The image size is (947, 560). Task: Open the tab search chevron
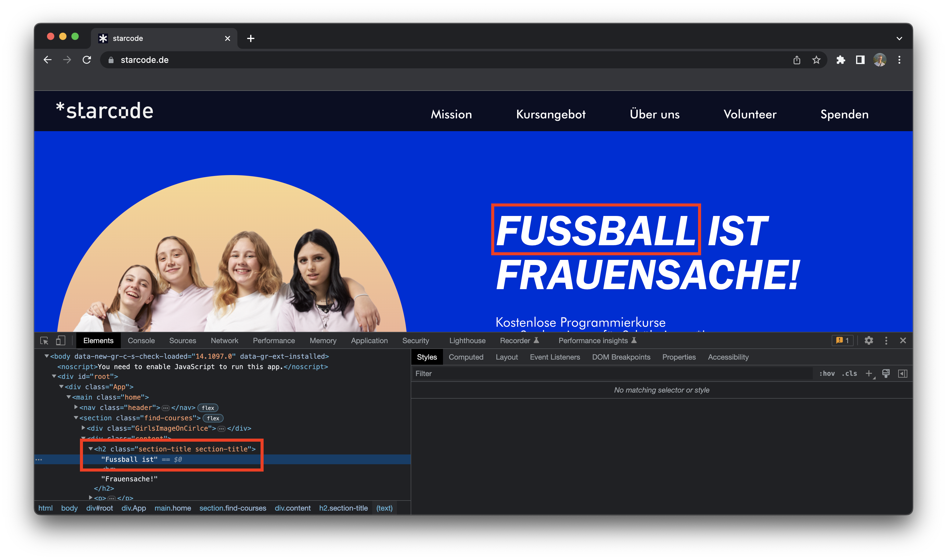click(899, 38)
